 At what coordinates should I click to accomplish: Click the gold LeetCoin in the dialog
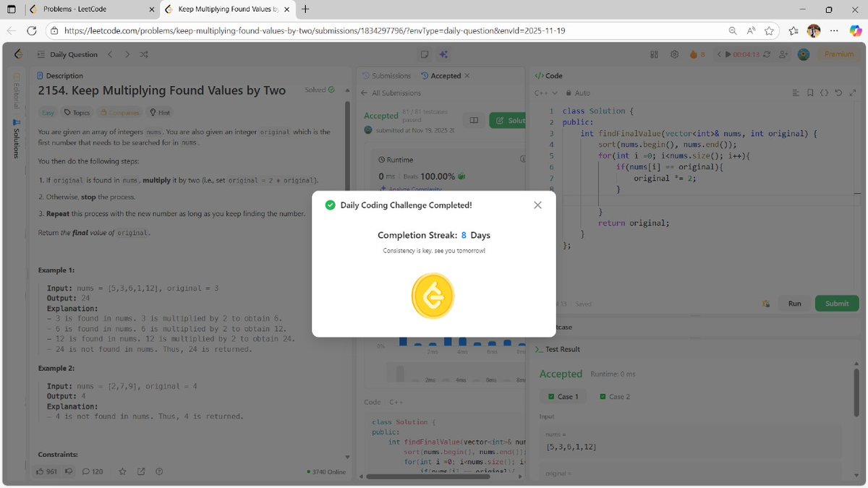click(433, 296)
